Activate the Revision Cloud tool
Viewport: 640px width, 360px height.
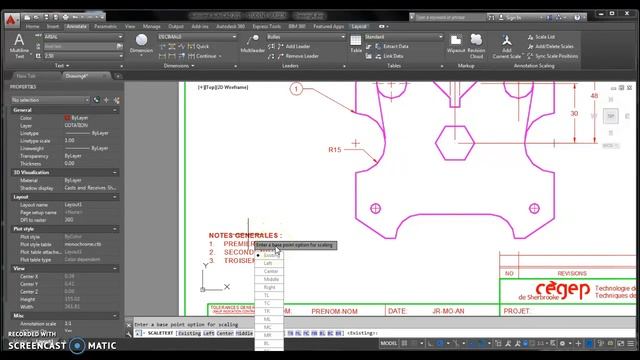tap(476, 46)
